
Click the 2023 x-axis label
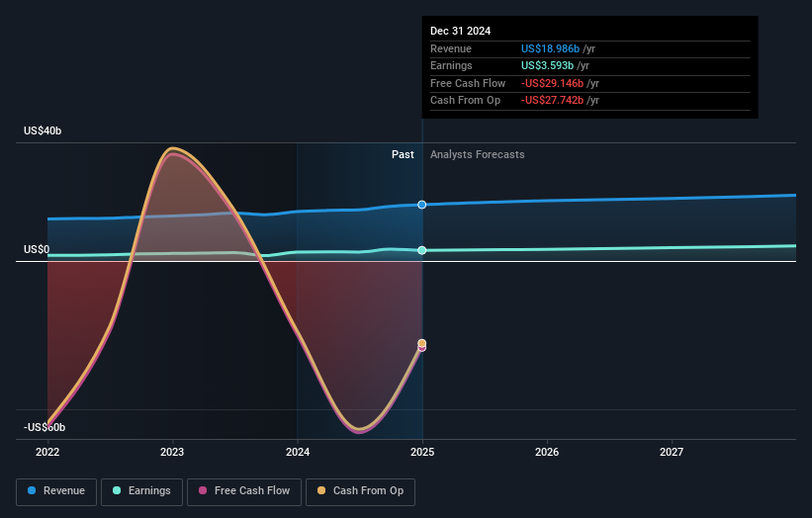click(x=172, y=453)
